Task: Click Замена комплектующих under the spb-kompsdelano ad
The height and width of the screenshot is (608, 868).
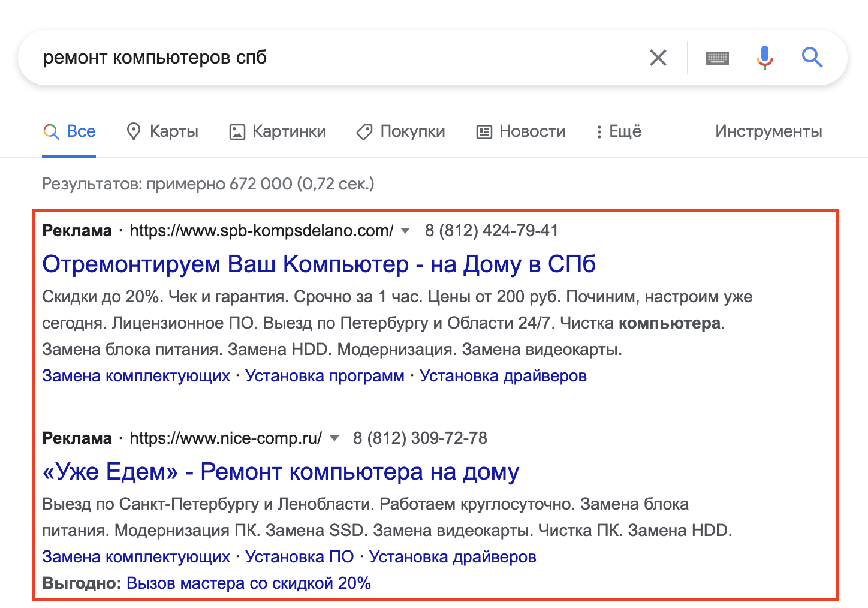Action: pyautogui.click(x=136, y=376)
